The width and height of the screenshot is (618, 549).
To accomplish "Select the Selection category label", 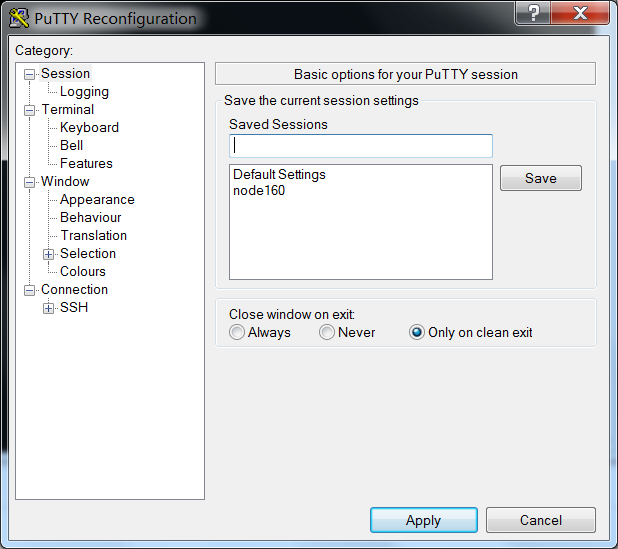I will pos(88,253).
